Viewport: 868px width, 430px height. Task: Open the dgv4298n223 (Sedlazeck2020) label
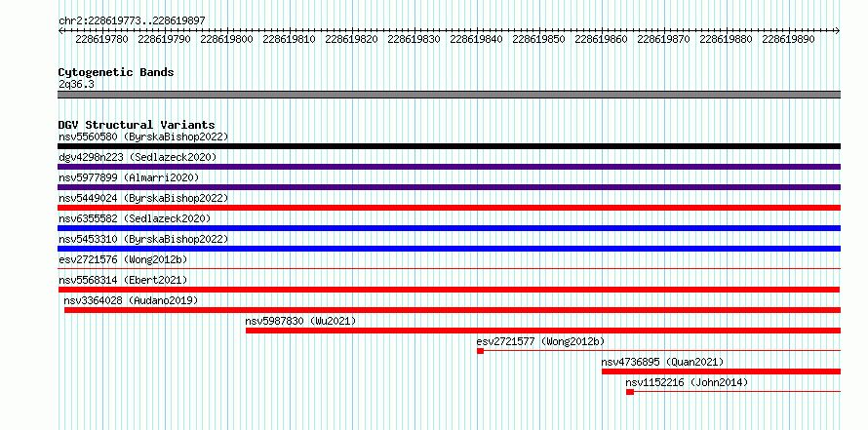pyautogui.click(x=138, y=157)
